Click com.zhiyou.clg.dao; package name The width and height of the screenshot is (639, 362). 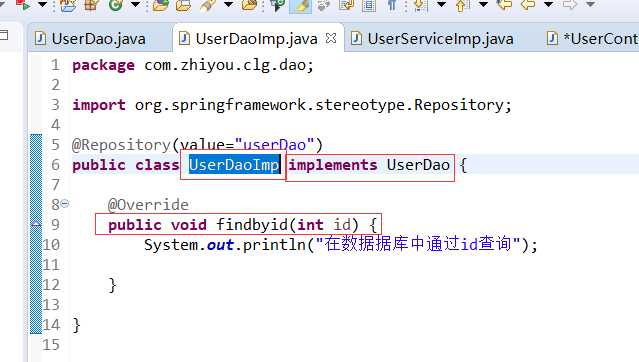point(229,66)
